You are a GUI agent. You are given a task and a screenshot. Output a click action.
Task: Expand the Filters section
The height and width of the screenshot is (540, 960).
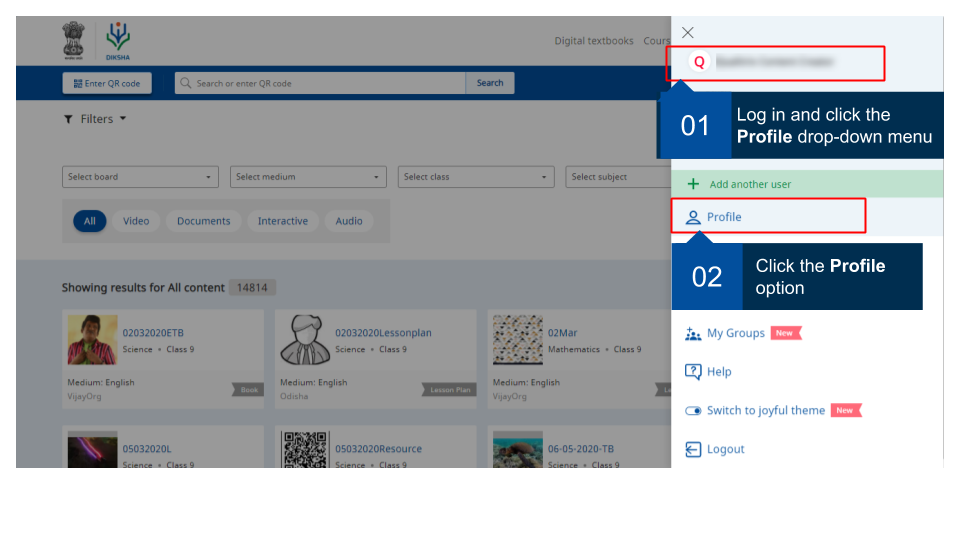click(x=96, y=119)
